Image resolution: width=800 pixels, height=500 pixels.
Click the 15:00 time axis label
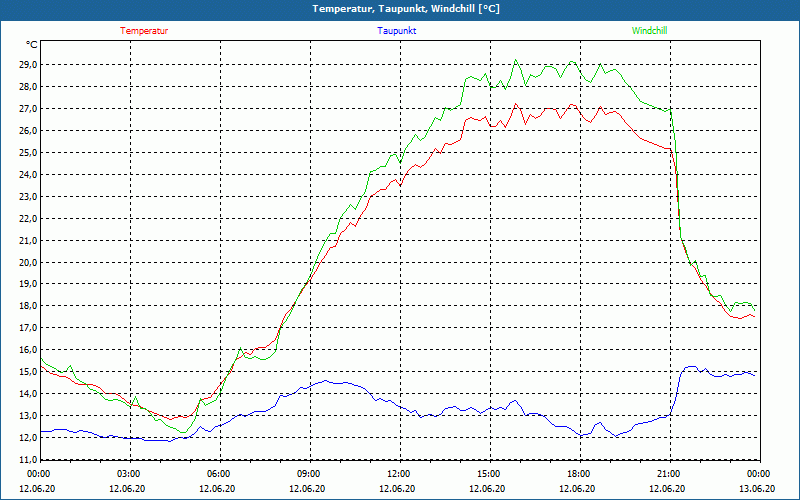(489, 474)
